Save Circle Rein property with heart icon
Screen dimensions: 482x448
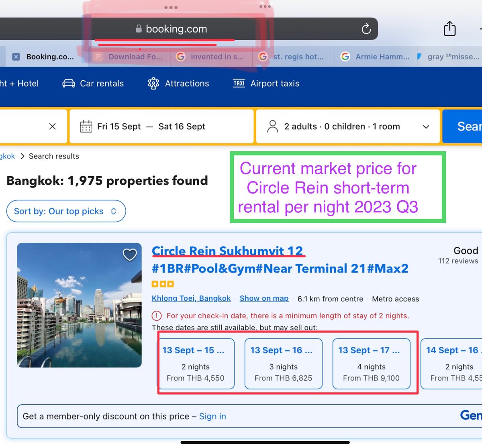(130, 255)
